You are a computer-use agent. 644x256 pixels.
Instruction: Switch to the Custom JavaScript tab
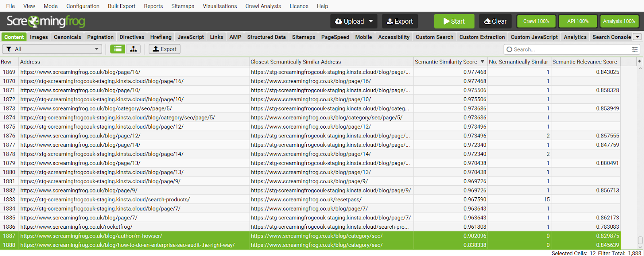coord(534,37)
